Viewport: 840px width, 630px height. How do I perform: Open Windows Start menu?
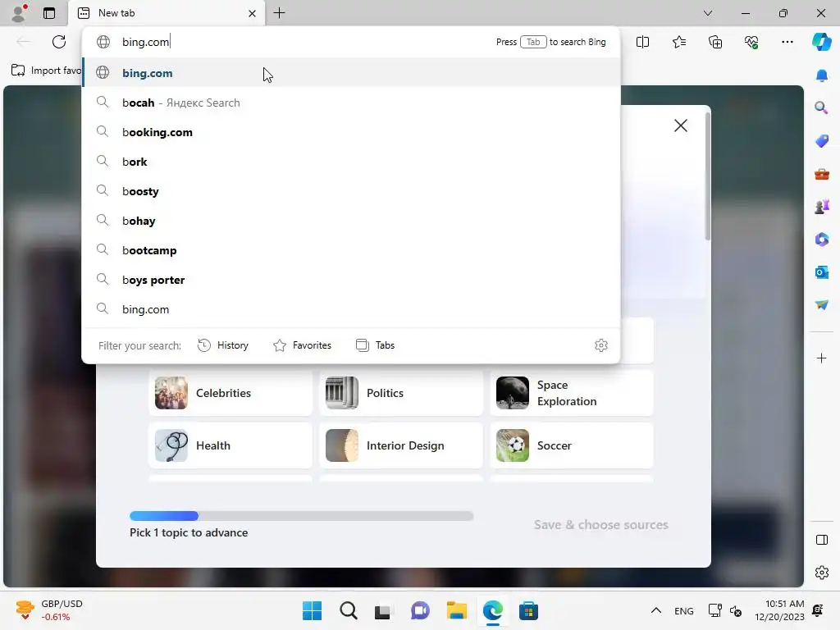click(312, 610)
